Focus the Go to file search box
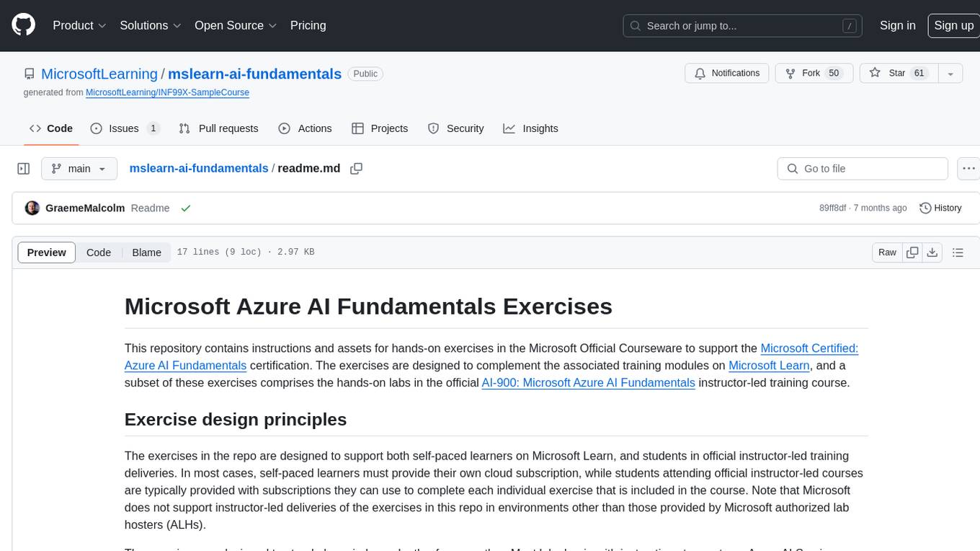980x551 pixels. tap(863, 169)
